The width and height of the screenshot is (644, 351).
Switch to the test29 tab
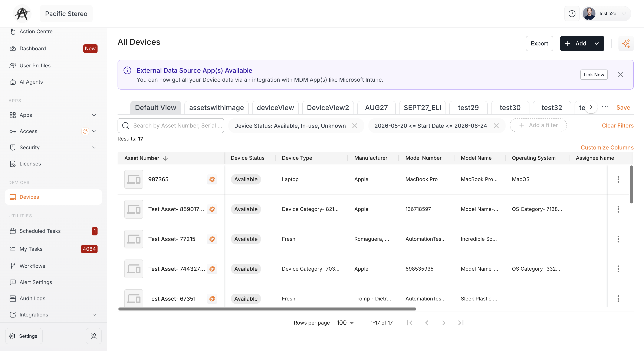[x=468, y=108]
